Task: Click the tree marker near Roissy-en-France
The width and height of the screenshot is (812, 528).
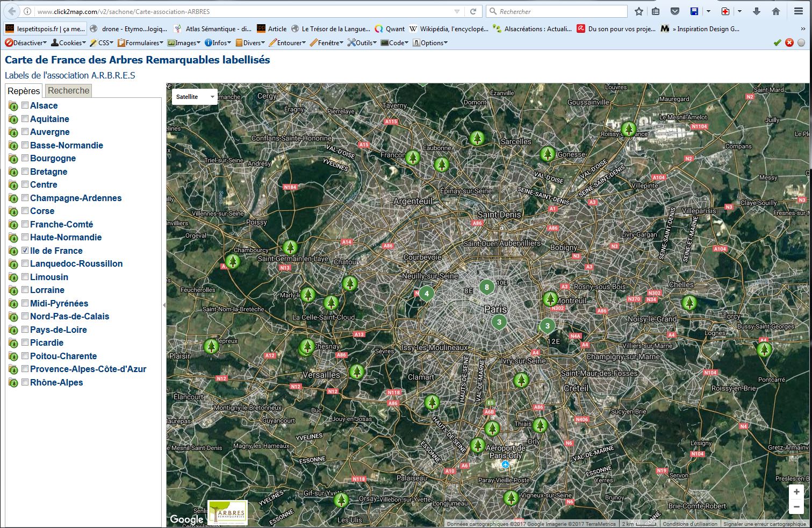Action: 628,129
